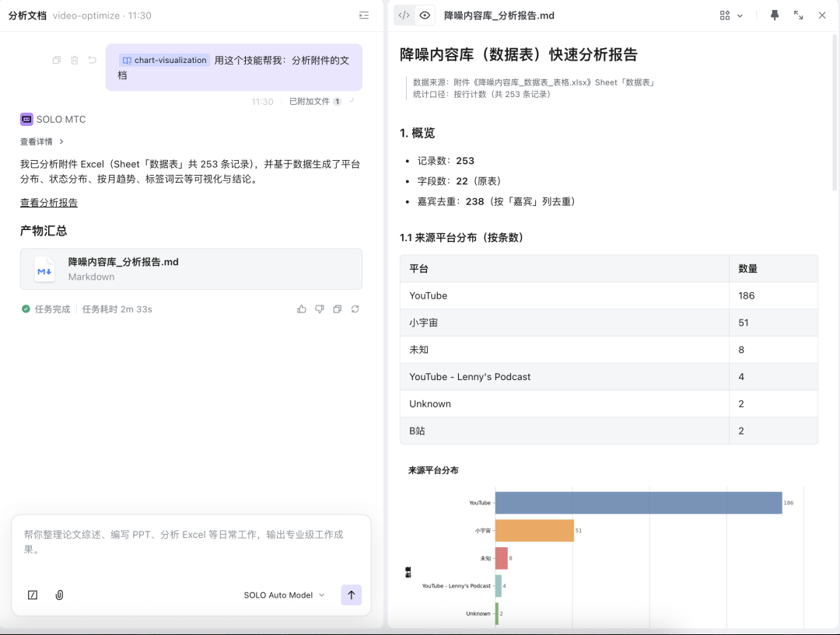Open the conversation history panel icon
The height and width of the screenshot is (635, 840).
pyautogui.click(x=363, y=15)
